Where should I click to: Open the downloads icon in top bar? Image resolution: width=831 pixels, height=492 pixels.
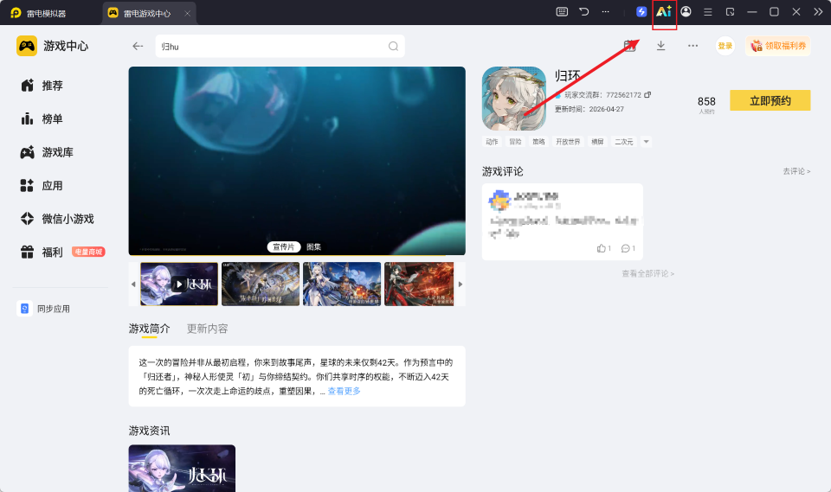(661, 46)
